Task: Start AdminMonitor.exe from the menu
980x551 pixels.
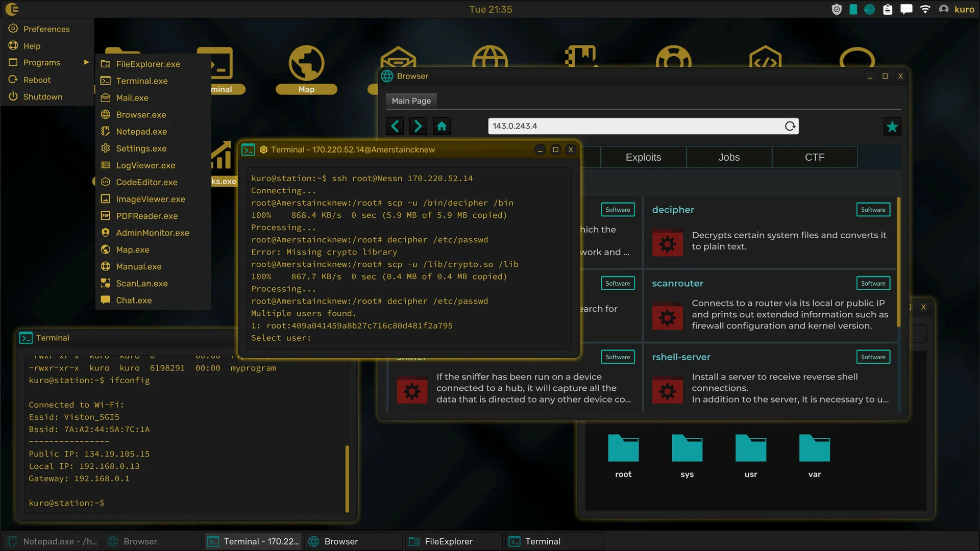Action: (152, 233)
